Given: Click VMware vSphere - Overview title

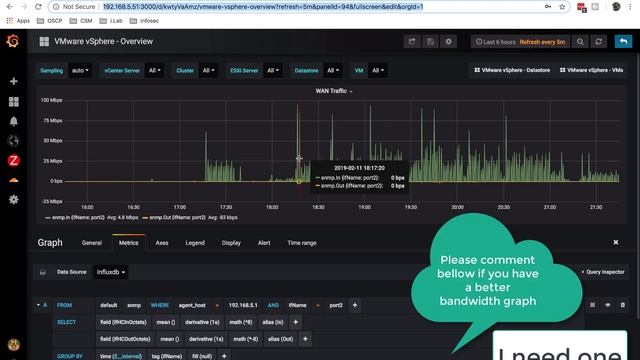Looking at the screenshot, I should pos(104,41).
